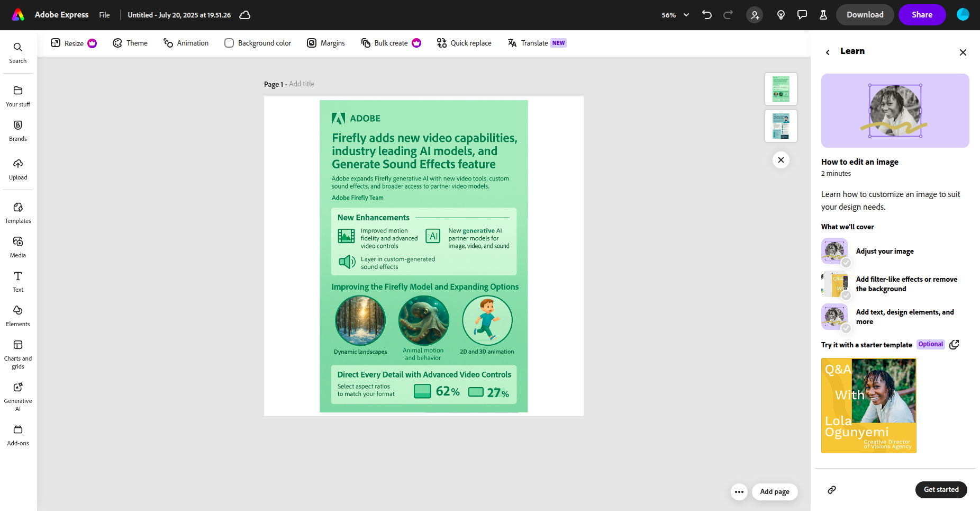Select the 27% statistic on canvas
The width and height of the screenshot is (980, 511).
point(498,392)
